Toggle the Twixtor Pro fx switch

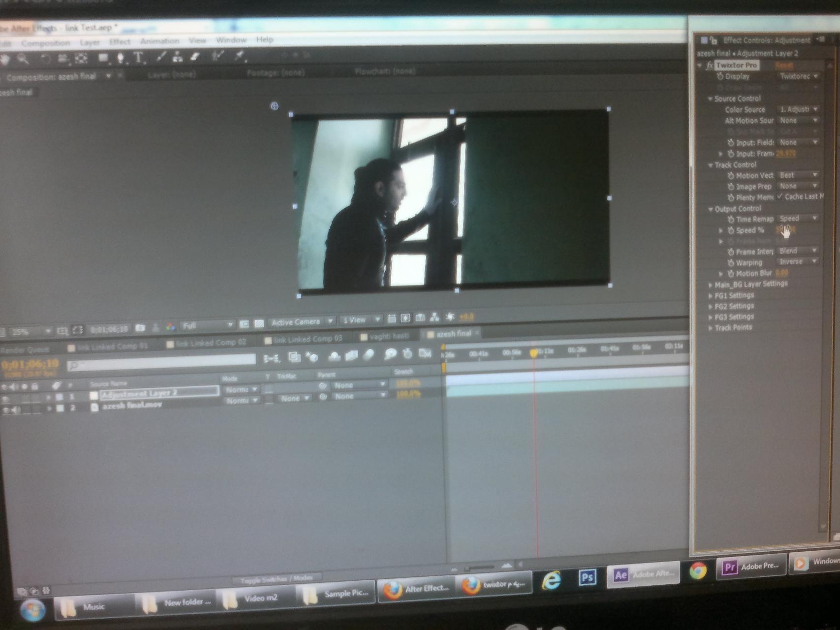click(709, 65)
